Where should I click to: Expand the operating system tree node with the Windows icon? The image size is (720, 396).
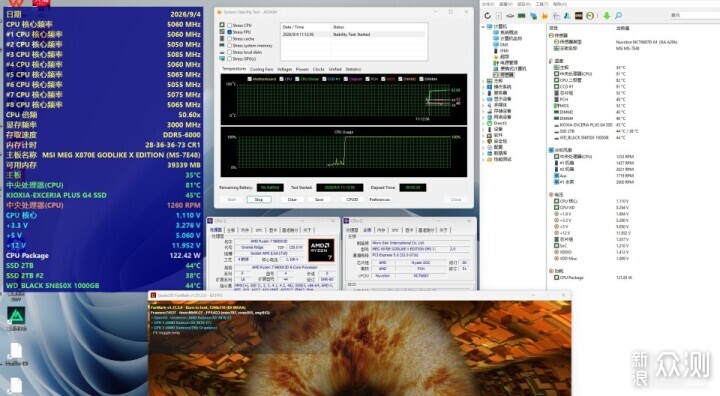(483, 87)
